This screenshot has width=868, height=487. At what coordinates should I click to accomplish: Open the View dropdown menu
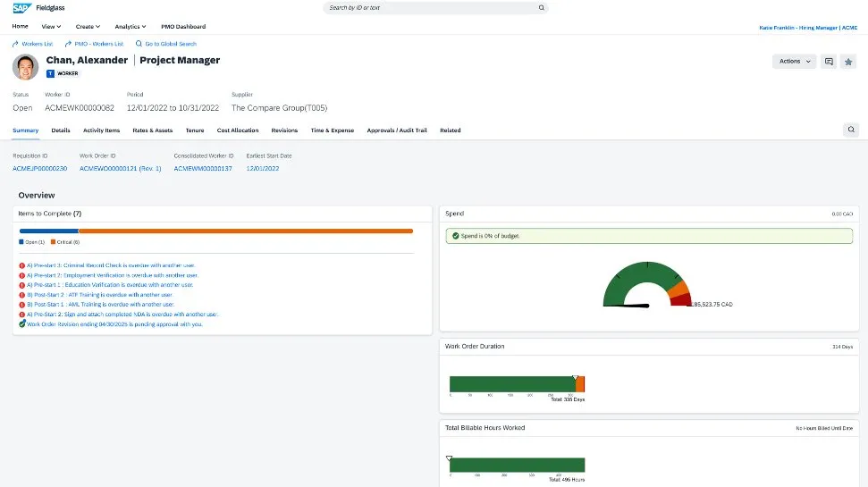coord(51,27)
